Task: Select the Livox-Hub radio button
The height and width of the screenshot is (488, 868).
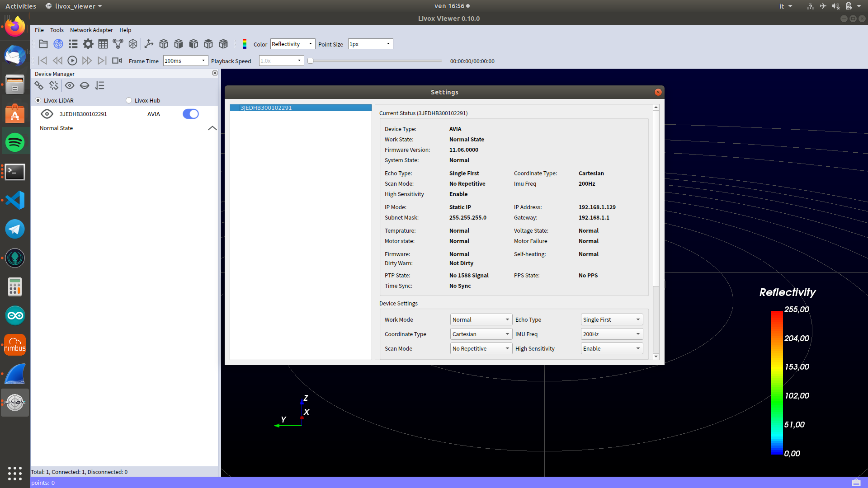Action: coord(129,100)
